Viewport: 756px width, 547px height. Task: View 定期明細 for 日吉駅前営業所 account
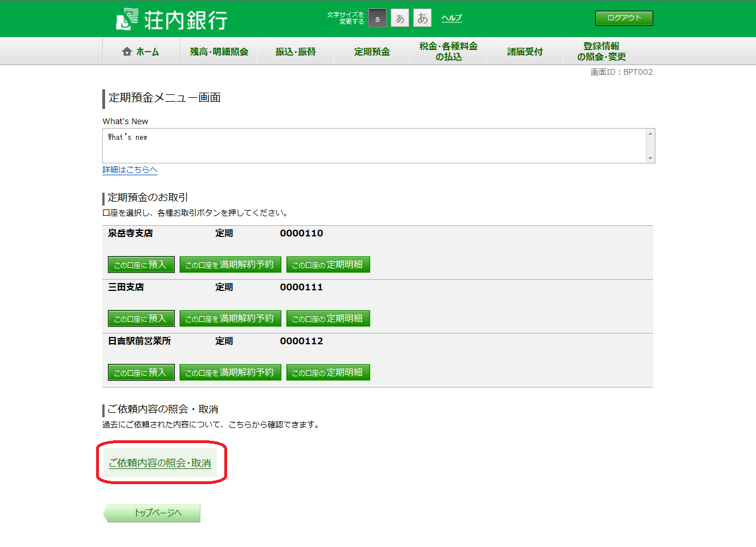coord(328,372)
